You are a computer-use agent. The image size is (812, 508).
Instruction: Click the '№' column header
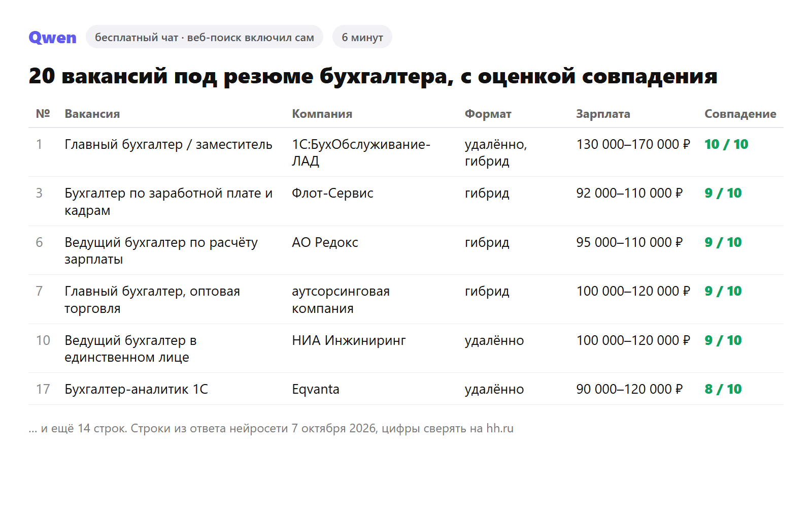43,114
